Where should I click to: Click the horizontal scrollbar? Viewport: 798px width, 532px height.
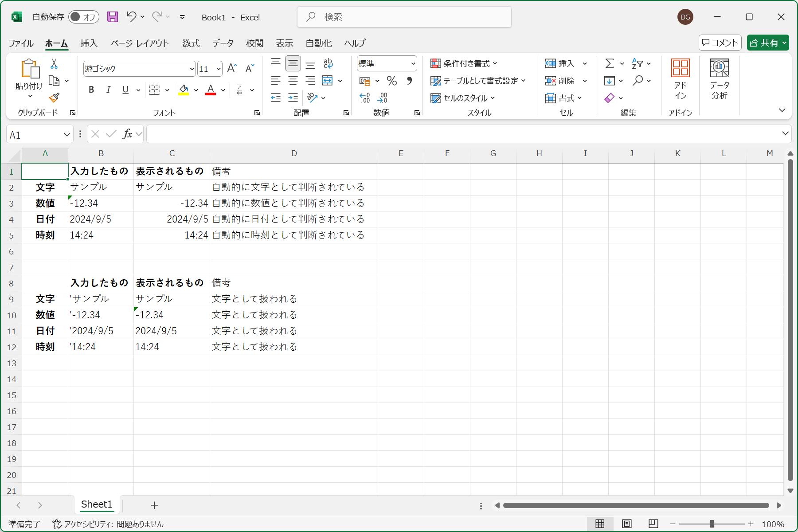pyautogui.click(x=636, y=505)
